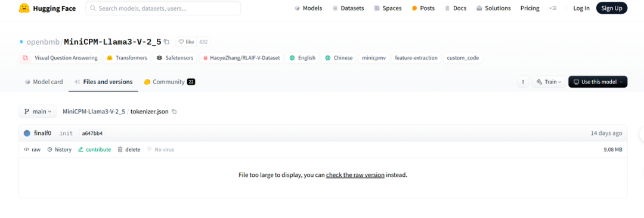Open the raw file view

click(32, 150)
